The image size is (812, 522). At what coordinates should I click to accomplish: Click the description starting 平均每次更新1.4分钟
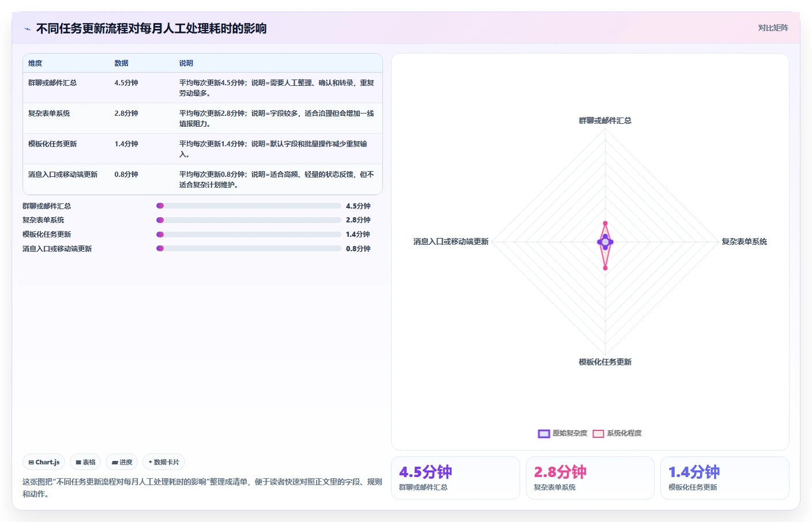273,149
